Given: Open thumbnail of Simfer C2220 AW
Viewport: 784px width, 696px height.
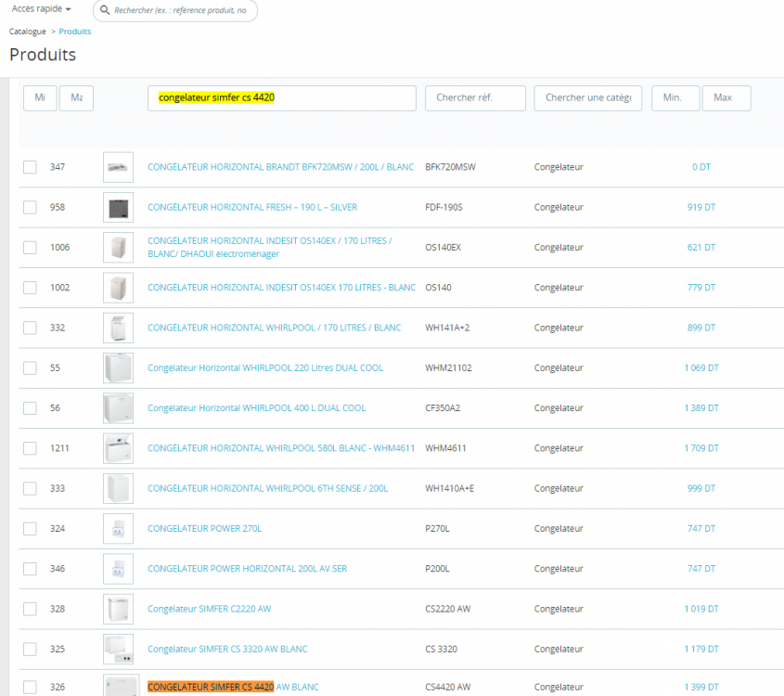Looking at the screenshot, I should coord(118,609).
